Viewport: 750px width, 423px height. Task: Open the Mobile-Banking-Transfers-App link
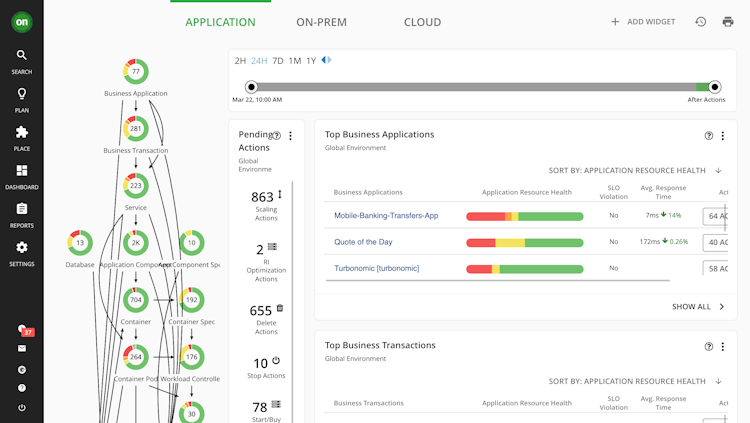[386, 216]
